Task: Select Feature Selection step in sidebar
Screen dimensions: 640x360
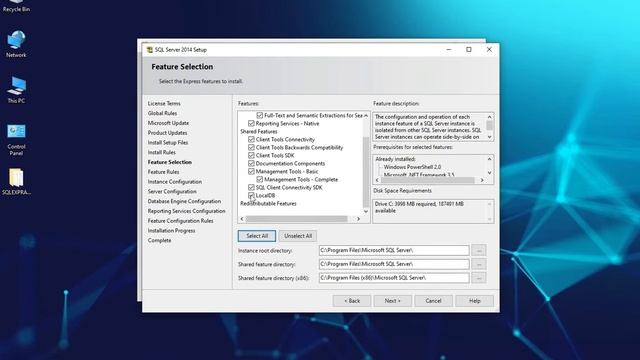Action: click(170, 162)
